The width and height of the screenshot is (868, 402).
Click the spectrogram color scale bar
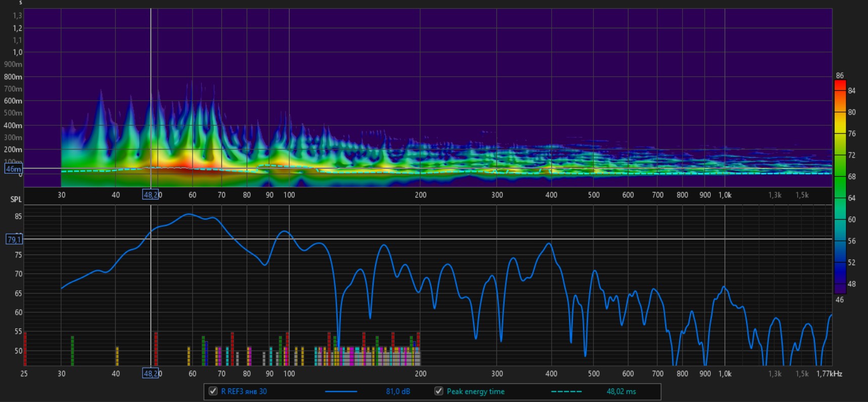pyautogui.click(x=840, y=187)
